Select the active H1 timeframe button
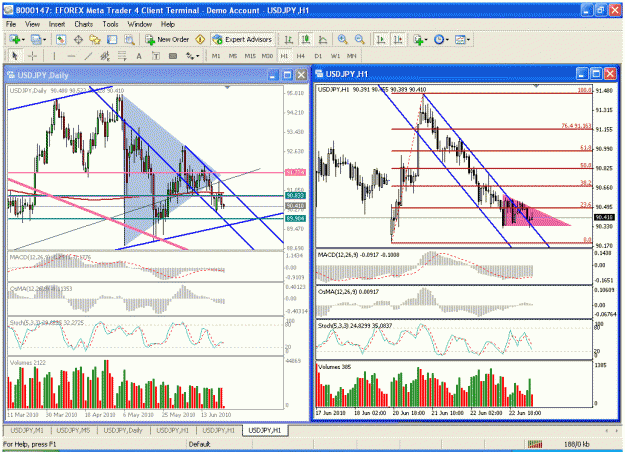The image size is (625, 452). click(284, 56)
